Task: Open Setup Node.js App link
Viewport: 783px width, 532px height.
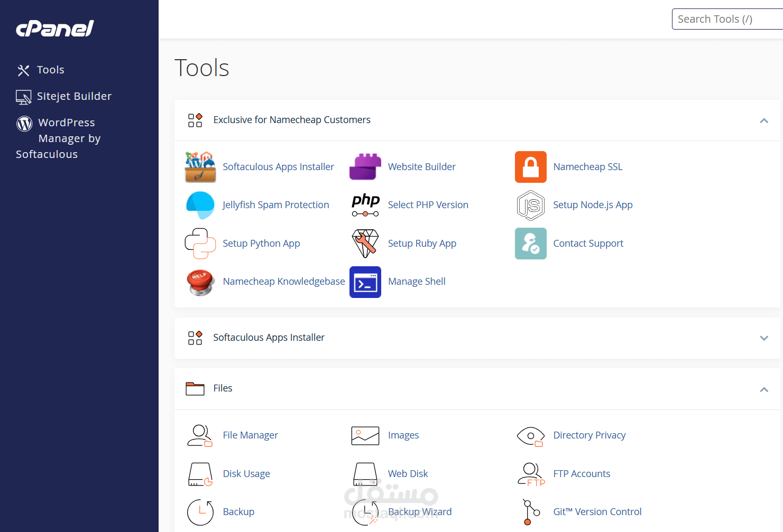Action: (x=593, y=205)
